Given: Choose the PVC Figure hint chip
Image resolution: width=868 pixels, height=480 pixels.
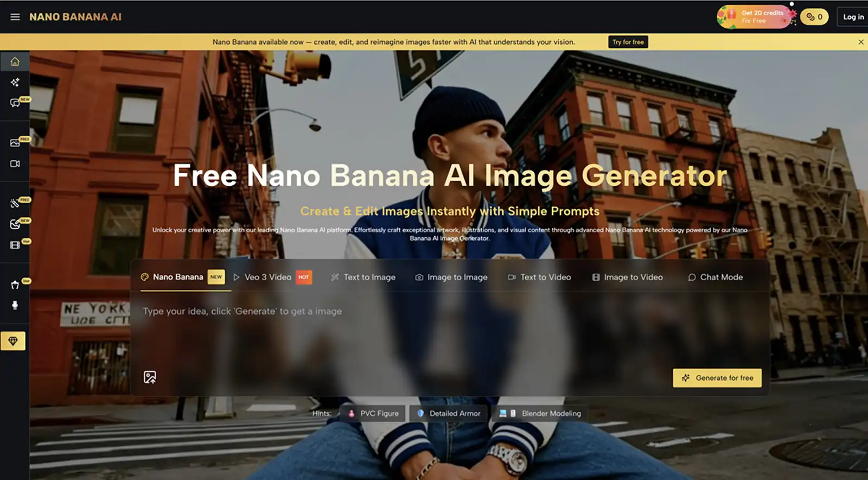Looking at the screenshot, I should point(373,413).
